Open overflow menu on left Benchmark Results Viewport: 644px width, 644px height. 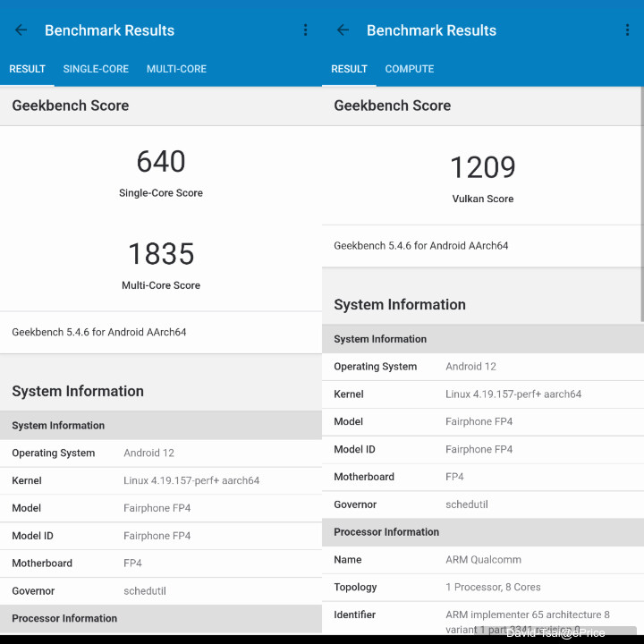coord(305,30)
